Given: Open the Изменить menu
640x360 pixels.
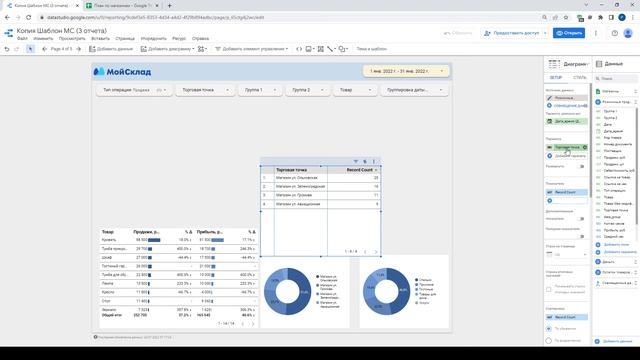Looking at the screenshot, I should tap(43, 39).
